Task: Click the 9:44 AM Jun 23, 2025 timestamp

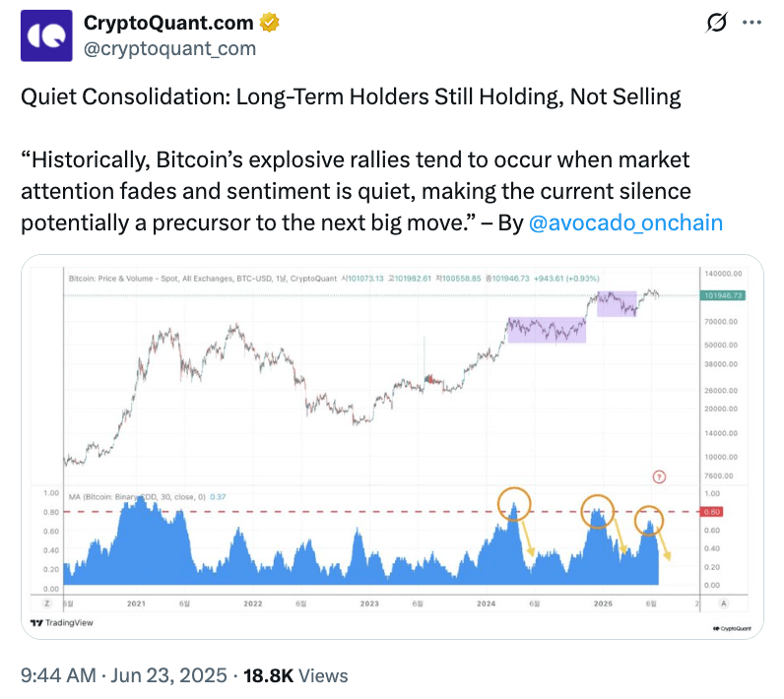Action: (x=123, y=675)
